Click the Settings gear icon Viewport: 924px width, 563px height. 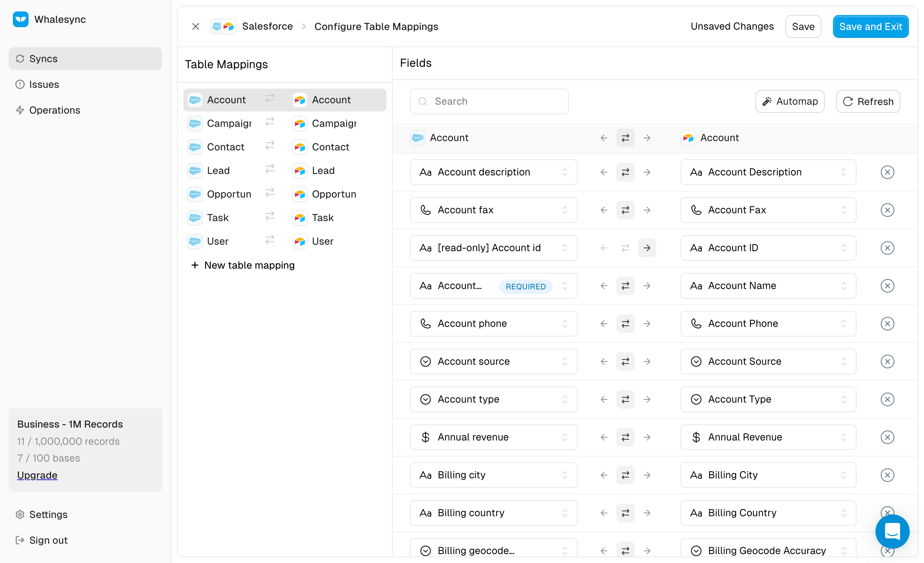pyautogui.click(x=20, y=514)
